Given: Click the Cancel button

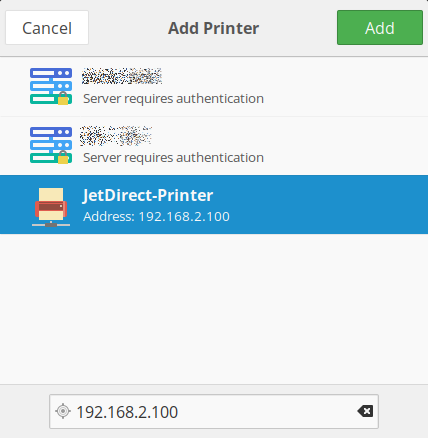Looking at the screenshot, I should tap(47, 28).
